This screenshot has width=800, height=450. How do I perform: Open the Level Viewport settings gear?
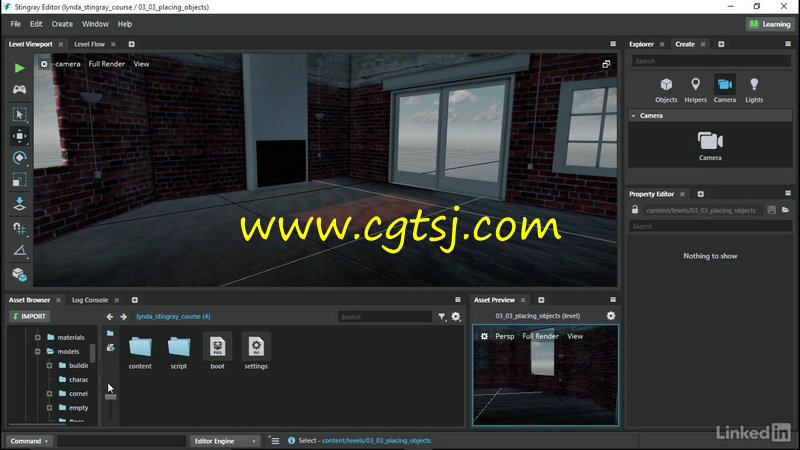pos(44,64)
